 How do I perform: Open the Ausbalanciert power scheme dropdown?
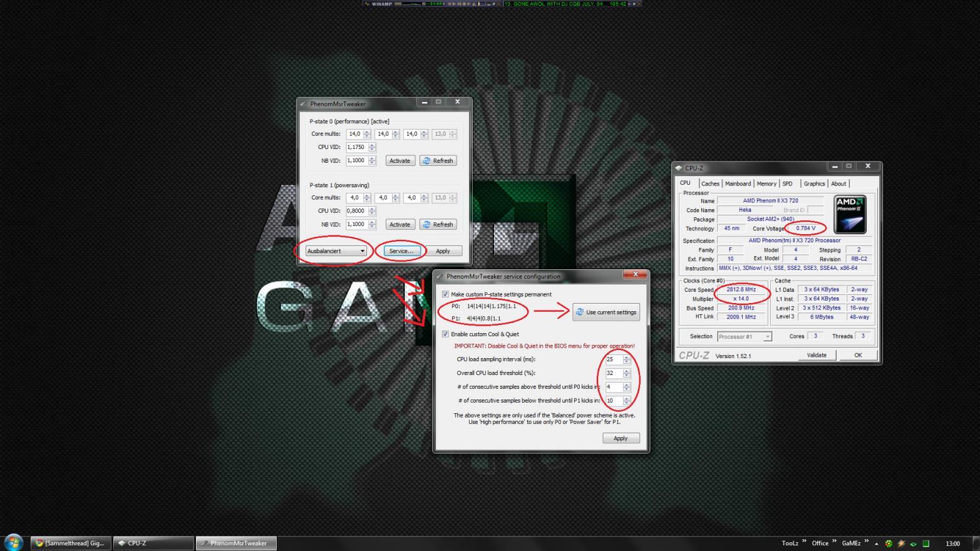(x=336, y=251)
